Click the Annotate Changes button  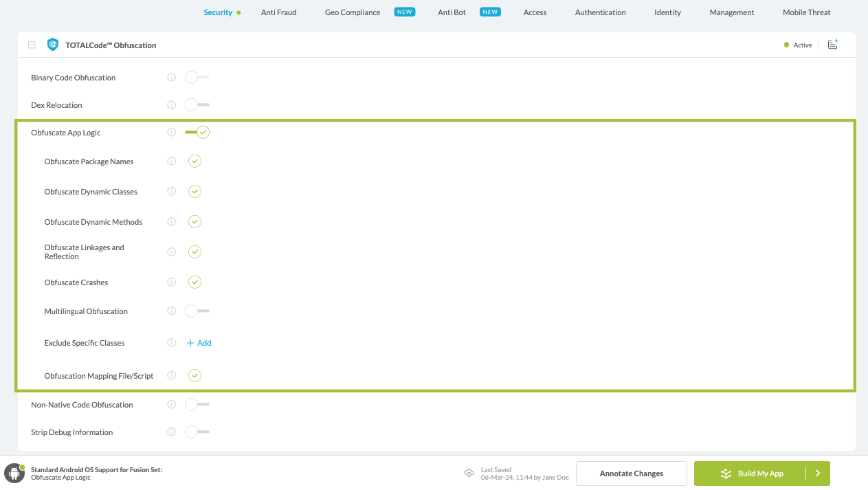coord(631,474)
